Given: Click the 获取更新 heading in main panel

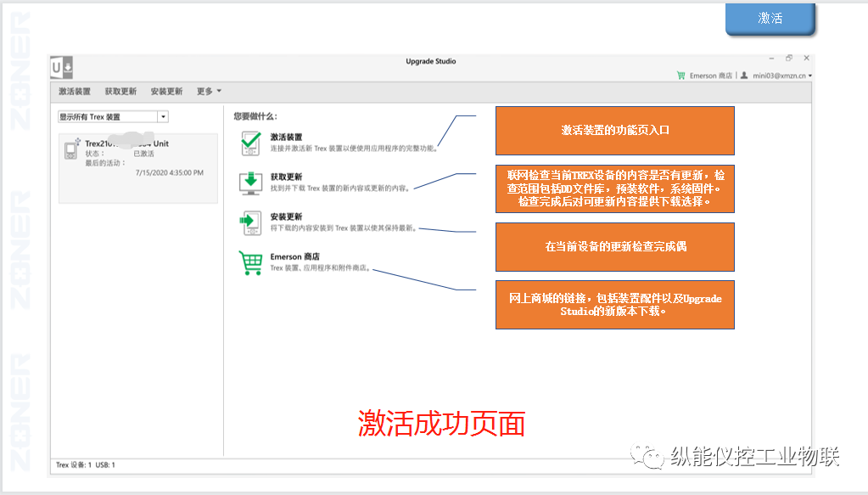Looking at the screenshot, I should 286,177.
